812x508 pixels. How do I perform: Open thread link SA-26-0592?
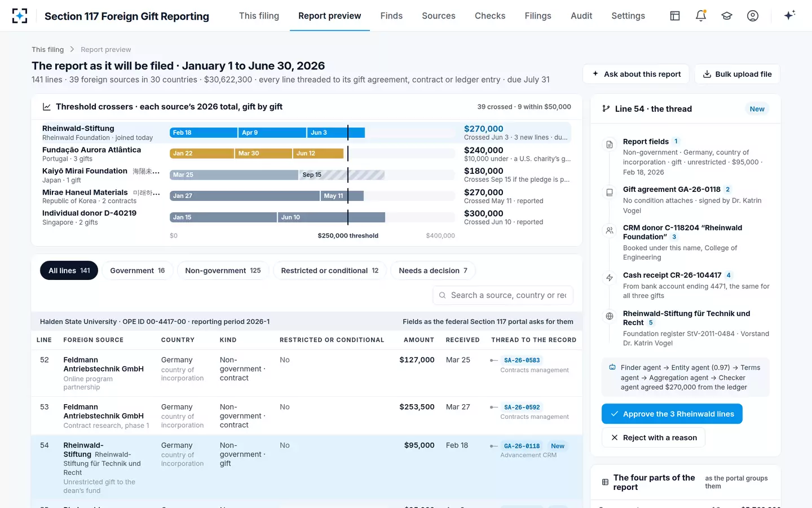tap(522, 407)
